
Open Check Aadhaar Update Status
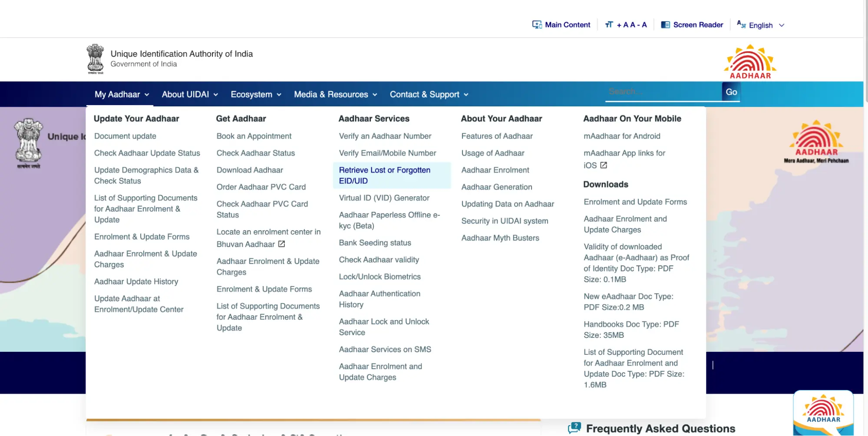147,153
